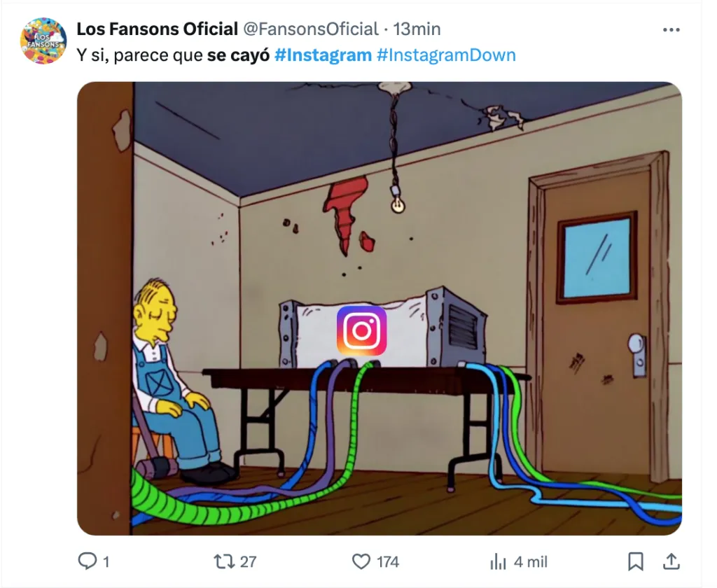The width and height of the screenshot is (717, 588).
Task: Bookmark this tweet
Action: [x=635, y=561]
